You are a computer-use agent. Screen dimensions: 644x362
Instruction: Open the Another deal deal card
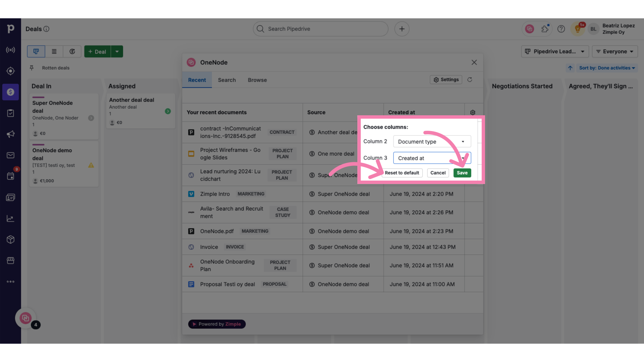(x=141, y=111)
